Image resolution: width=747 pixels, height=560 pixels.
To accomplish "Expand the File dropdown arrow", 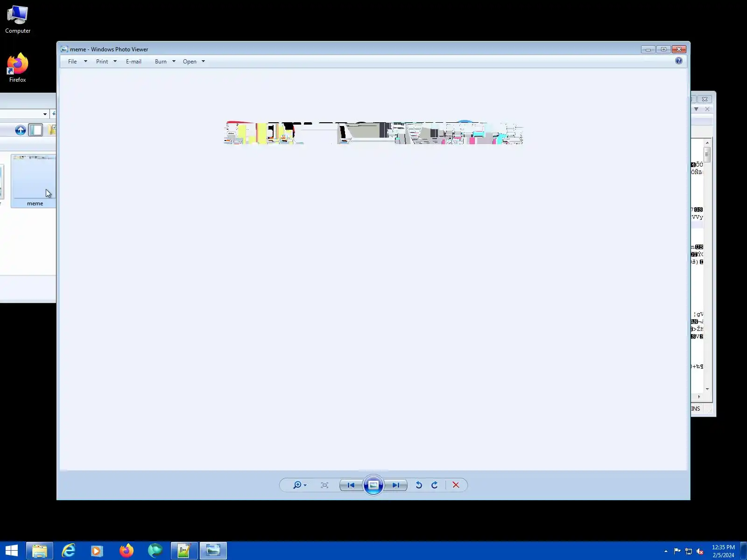I will point(85,61).
